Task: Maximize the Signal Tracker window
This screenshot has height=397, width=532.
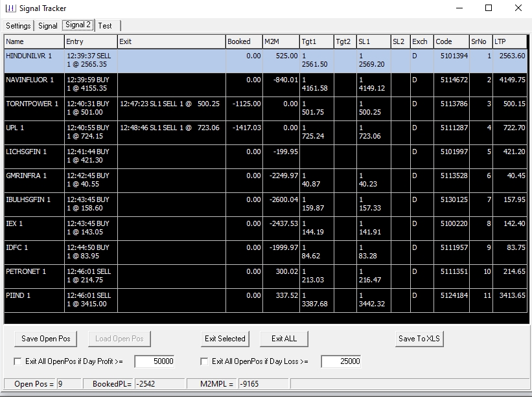Action: coord(489,8)
